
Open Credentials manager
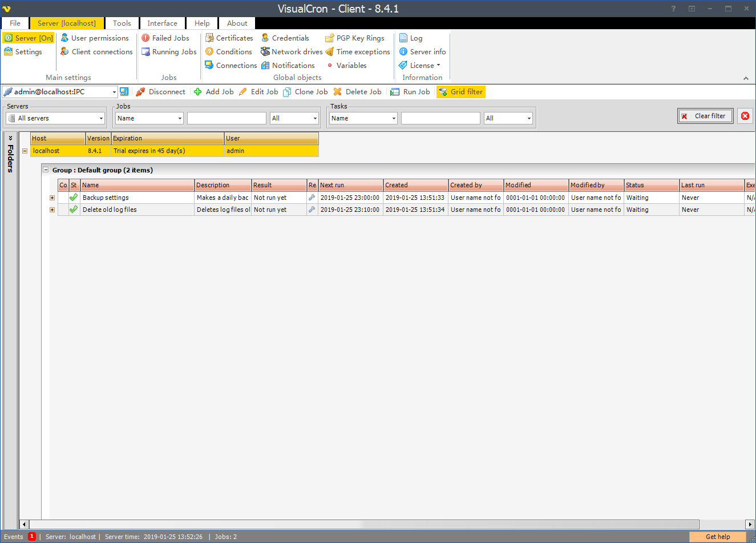pyautogui.click(x=285, y=38)
